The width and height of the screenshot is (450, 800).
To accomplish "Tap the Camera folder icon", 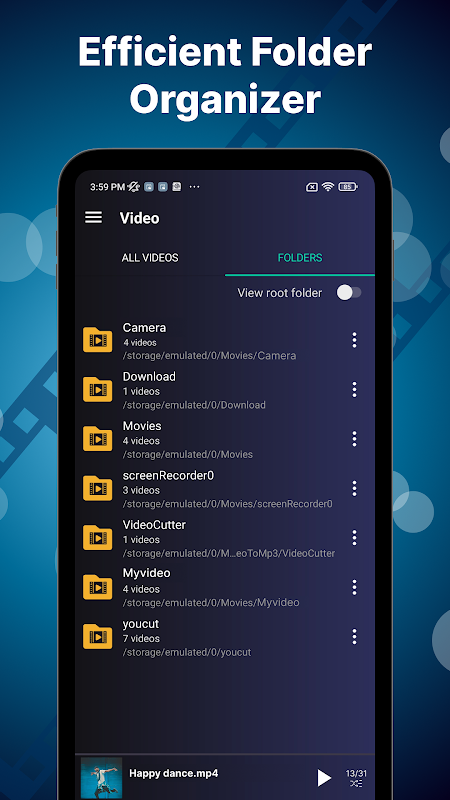I will coord(97,340).
